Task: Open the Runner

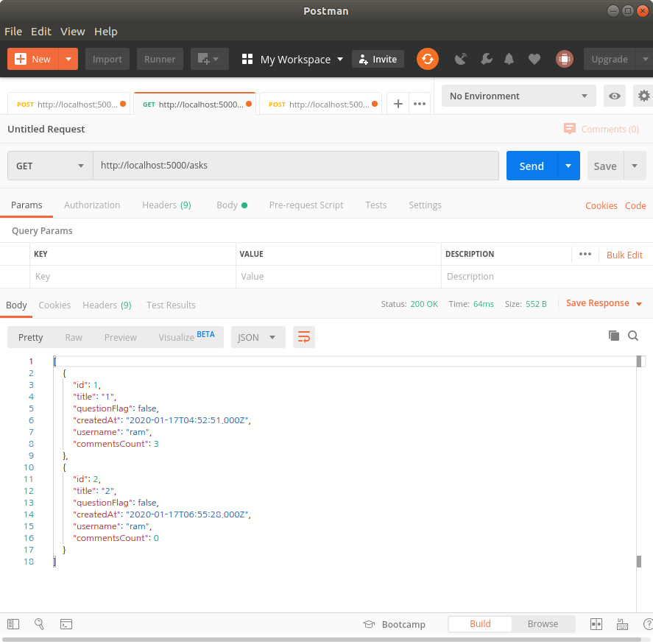Action: [160, 59]
